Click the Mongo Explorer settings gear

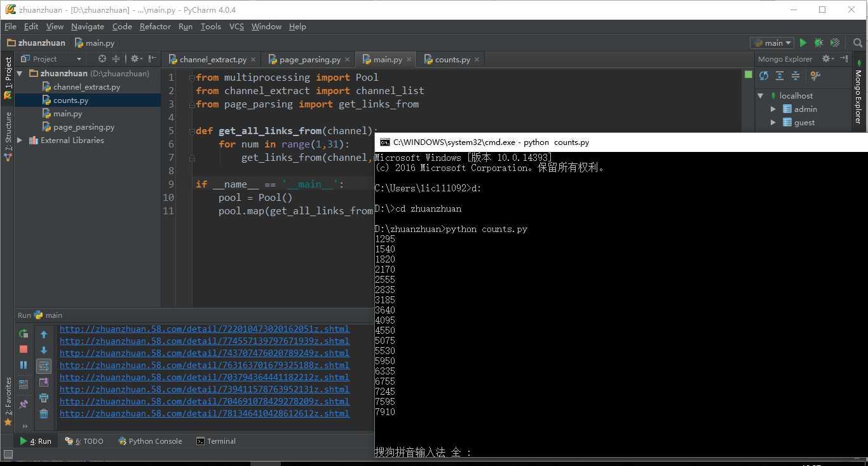827,58
